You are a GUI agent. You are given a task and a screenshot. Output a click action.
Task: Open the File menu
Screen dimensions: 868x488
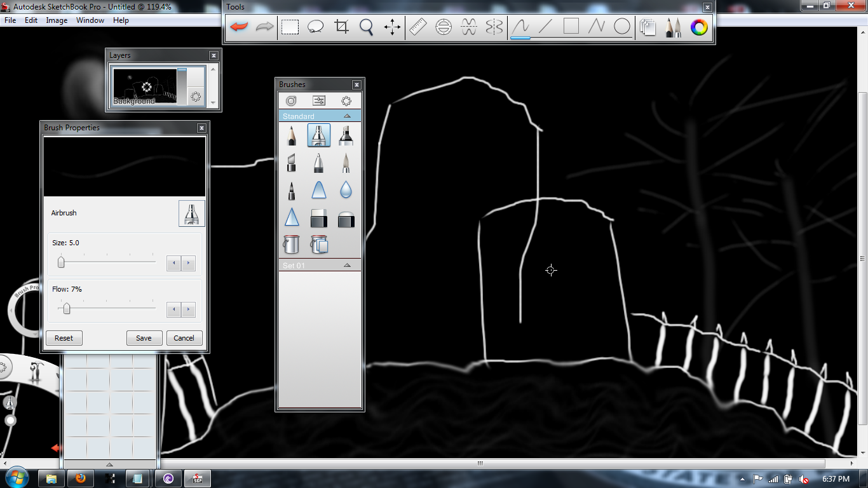click(x=10, y=20)
